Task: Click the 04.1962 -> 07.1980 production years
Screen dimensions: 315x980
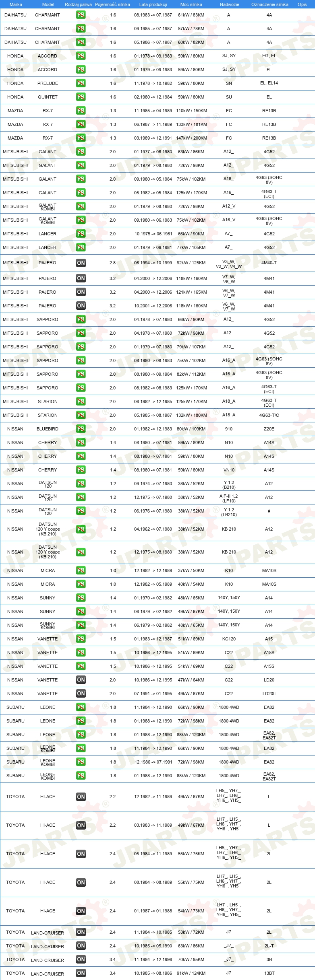Action: (153, 529)
